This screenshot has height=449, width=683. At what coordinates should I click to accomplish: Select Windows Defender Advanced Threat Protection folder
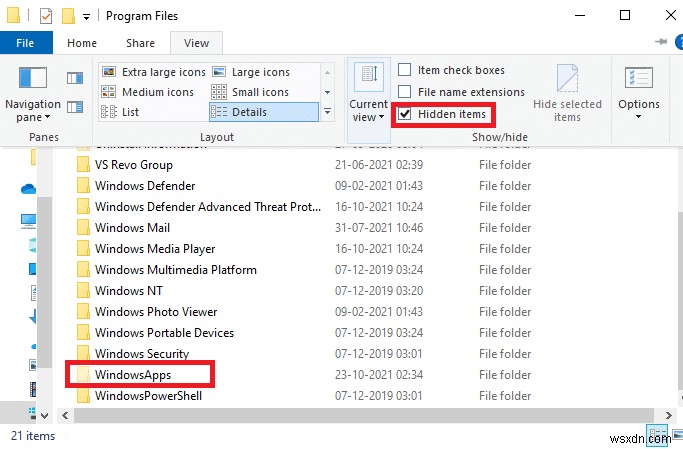click(x=208, y=206)
